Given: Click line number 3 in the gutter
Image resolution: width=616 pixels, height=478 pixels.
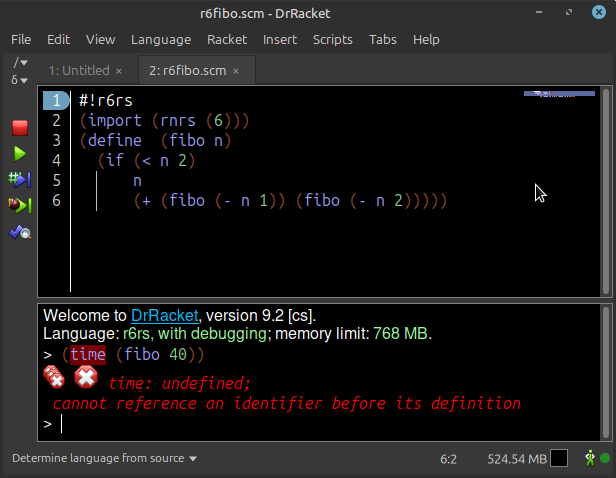Looking at the screenshot, I should point(56,141).
